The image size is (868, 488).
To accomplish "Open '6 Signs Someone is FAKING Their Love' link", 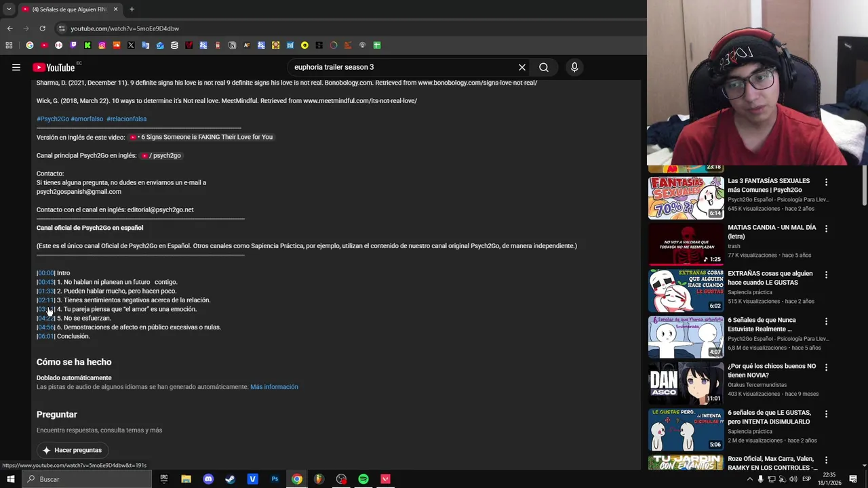I will click(x=201, y=137).
